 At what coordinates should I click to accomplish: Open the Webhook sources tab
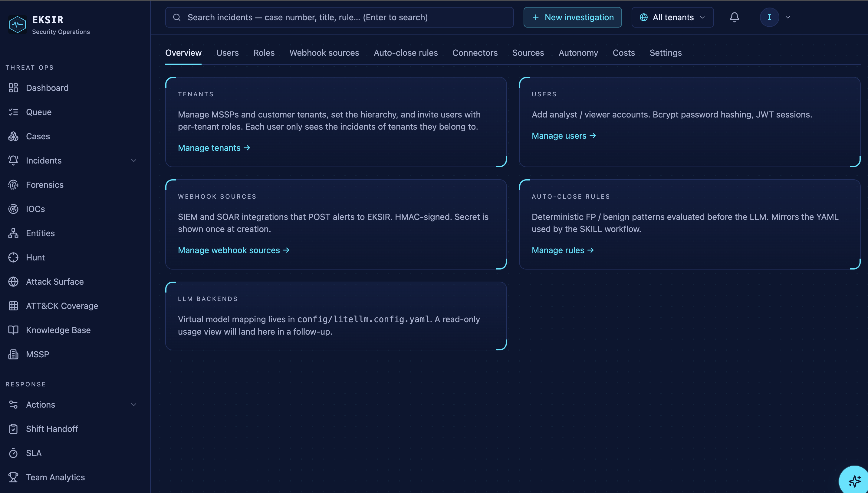point(324,53)
